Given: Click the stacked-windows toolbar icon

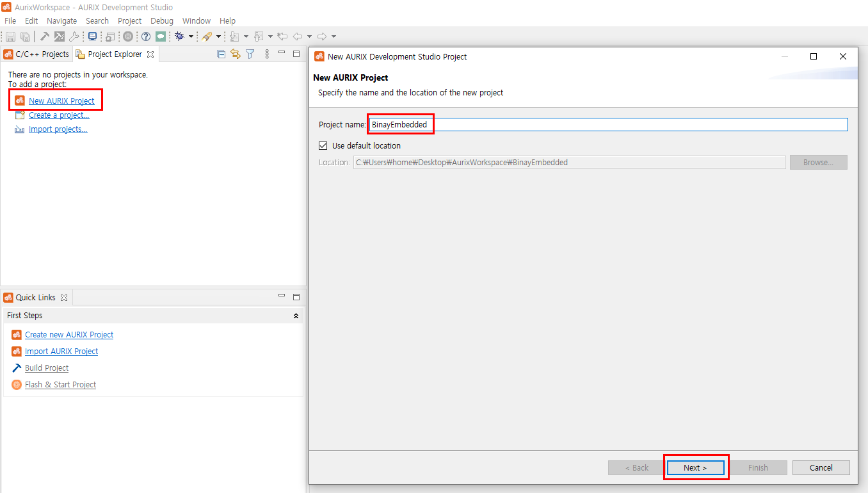Looking at the screenshot, I should (x=110, y=36).
